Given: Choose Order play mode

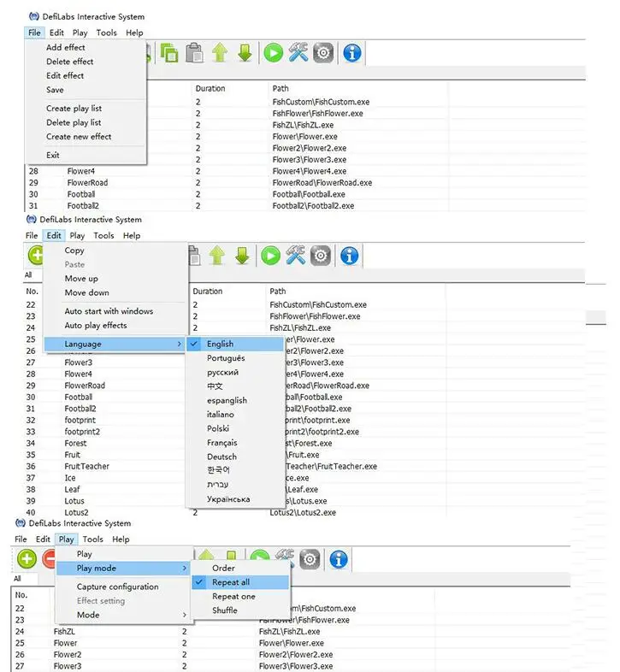Looking at the screenshot, I should pyautogui.click(x=240, y=568).
